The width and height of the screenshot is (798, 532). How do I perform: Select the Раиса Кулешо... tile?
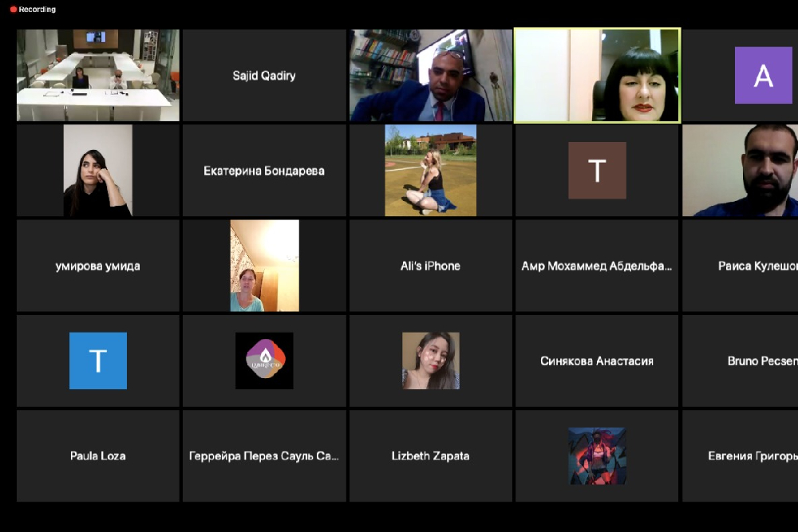(740, 266)
